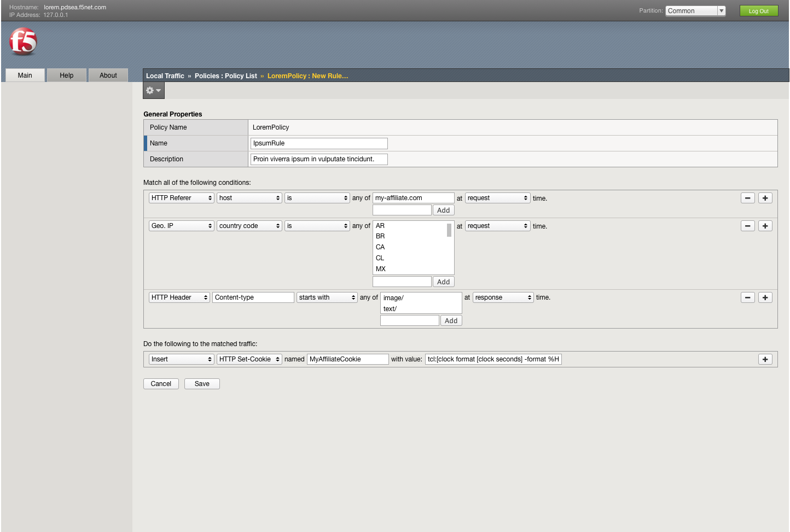This screenshot has width=790, height=532.
Task: Click the cookie value tcl field
Action: (x=493, y=359)
